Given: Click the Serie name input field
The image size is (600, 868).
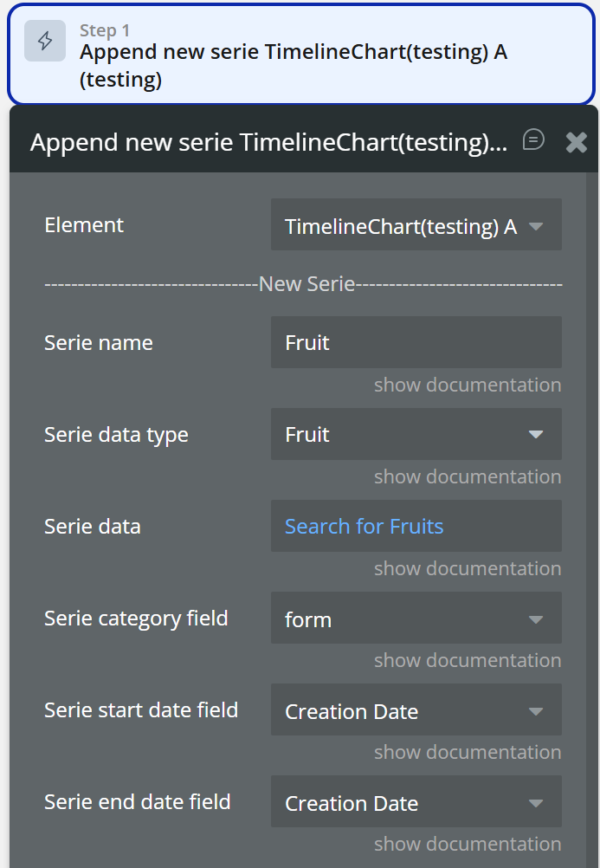Looking at the screenshot, I should (x=416, y=342).
